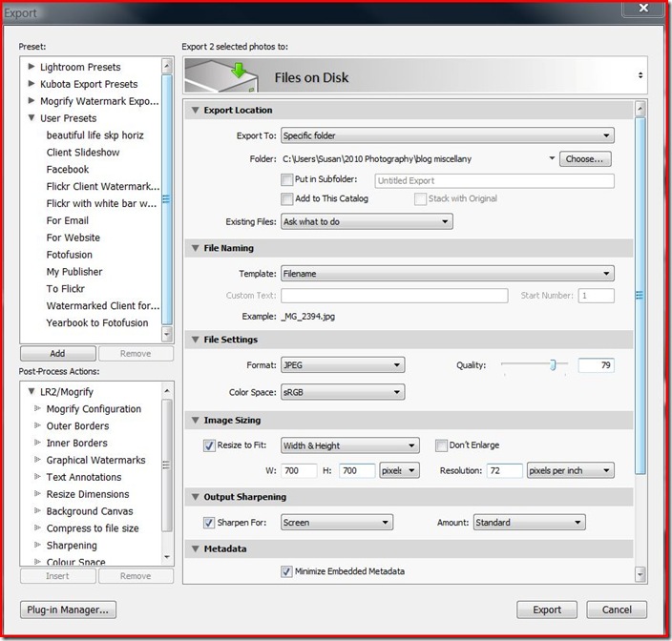Collapse the Output Sharpening section triangle
This screenshot has width=672, height=641.
click(x=195, y=497)
